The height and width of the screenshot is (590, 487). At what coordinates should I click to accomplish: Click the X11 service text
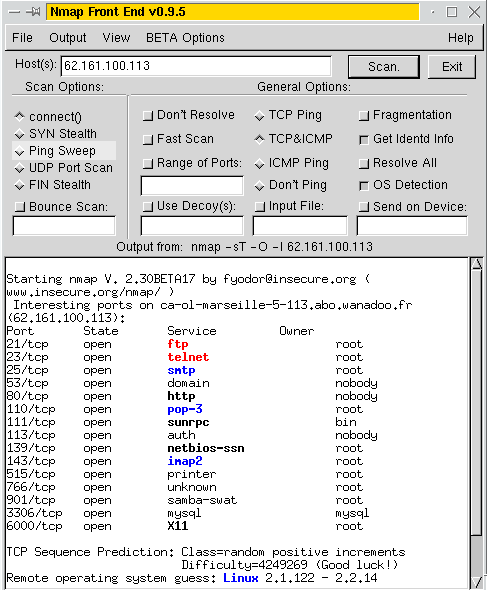click(x=178, y=526)
